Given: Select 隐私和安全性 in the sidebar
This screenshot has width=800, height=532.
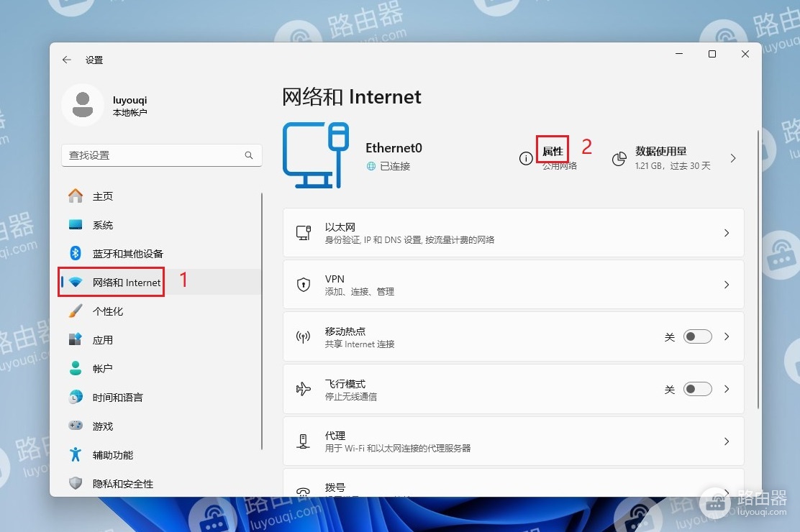Looking at the screenshot, I should click(x=160, y=484).
